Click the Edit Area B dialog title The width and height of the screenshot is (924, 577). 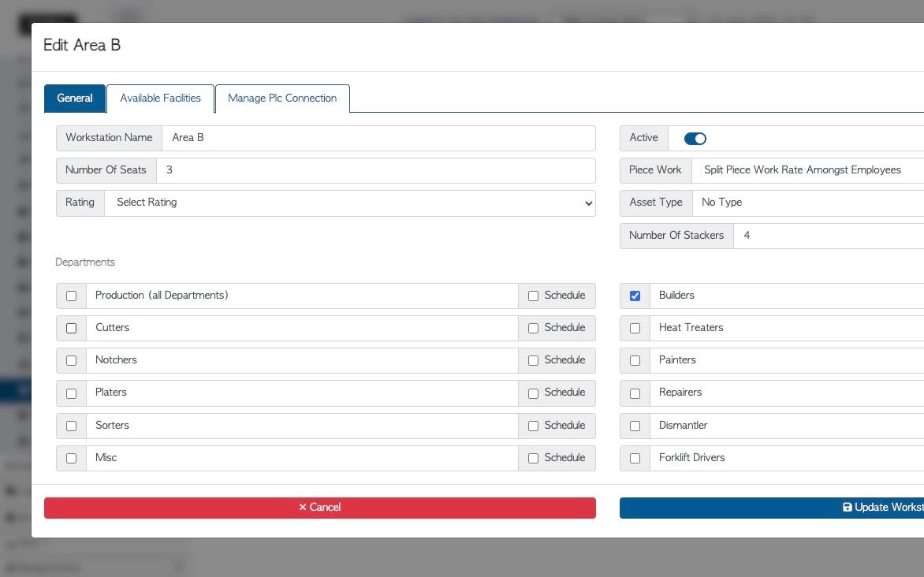(82, 46)
